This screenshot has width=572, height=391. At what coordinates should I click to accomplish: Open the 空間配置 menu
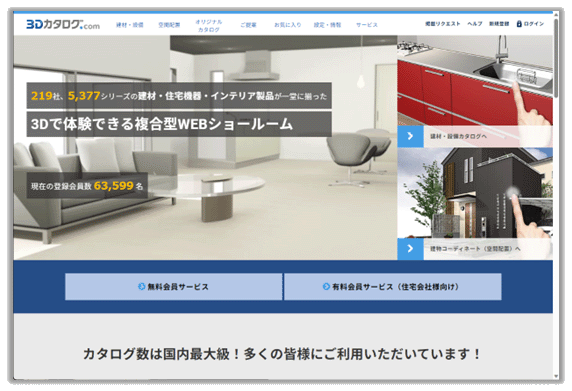[x=169, y=25]
